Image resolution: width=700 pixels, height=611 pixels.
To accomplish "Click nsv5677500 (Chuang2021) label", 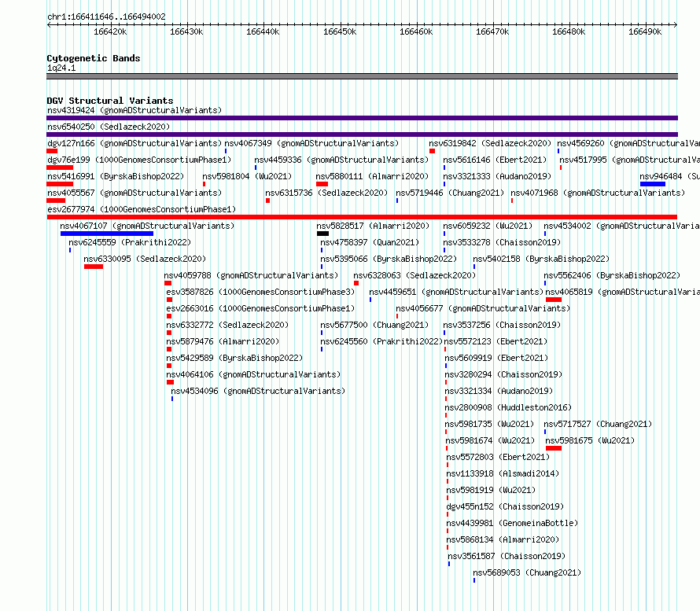I will tap(374, 325).
